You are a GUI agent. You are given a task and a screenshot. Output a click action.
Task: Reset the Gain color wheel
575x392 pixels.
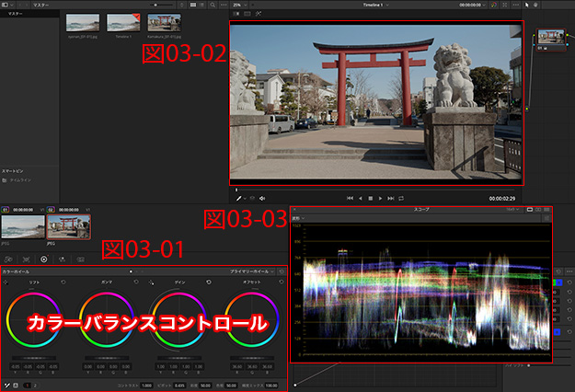209,282
